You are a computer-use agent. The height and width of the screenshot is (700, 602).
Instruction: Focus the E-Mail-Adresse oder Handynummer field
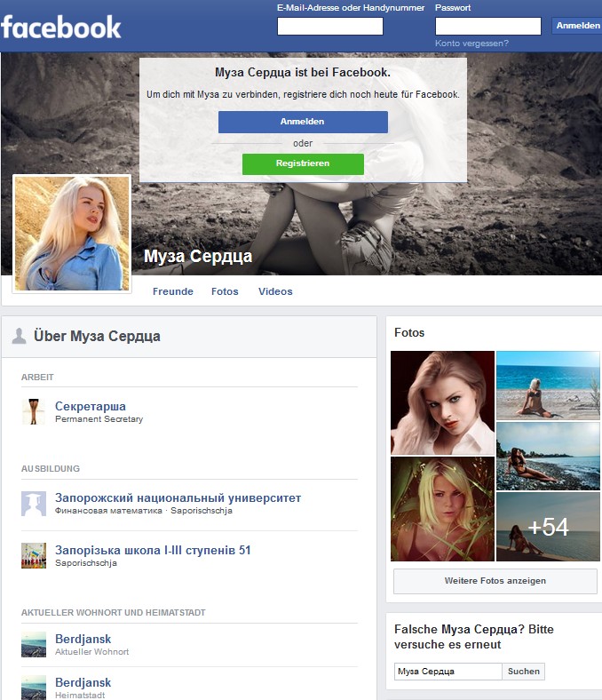click(x=329, y=26)
